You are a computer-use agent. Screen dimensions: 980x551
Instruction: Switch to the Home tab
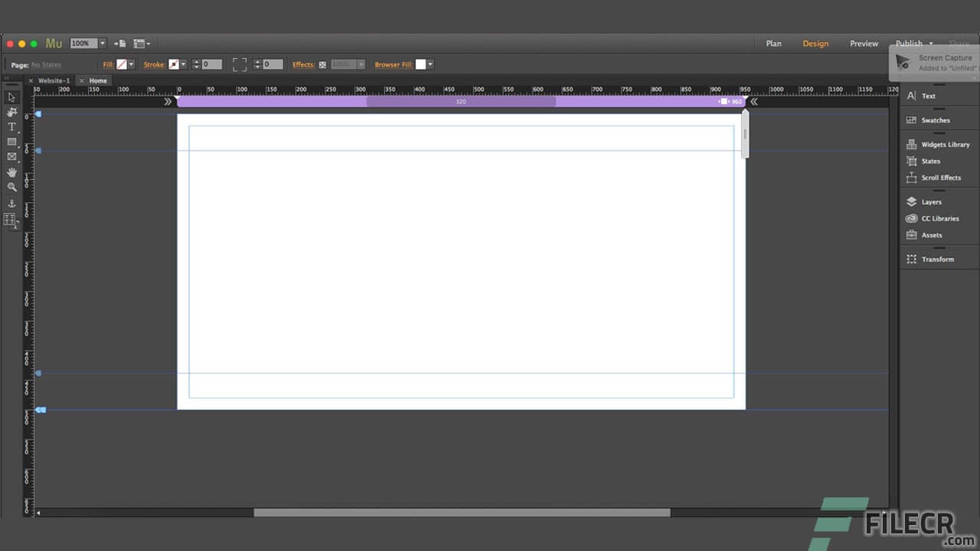[98, 80]
